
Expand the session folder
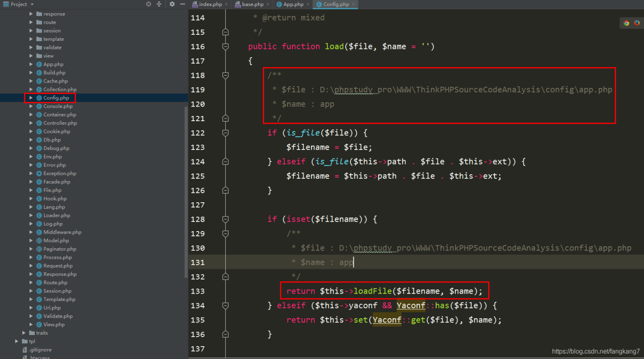[31, 30]
